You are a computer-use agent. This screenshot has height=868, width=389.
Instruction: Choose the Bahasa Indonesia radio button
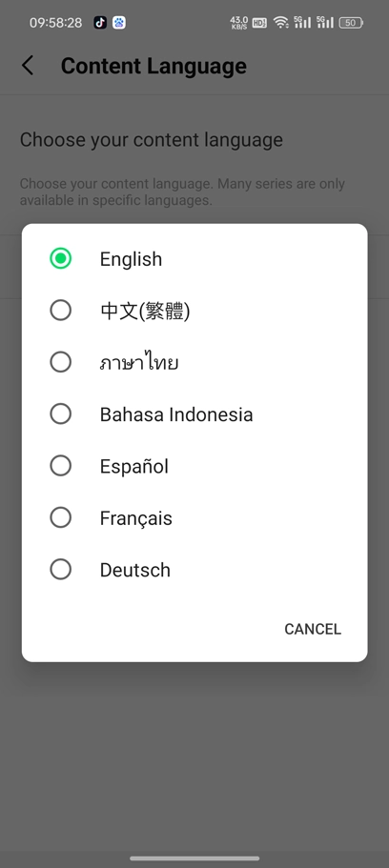(x=60, y=414)
